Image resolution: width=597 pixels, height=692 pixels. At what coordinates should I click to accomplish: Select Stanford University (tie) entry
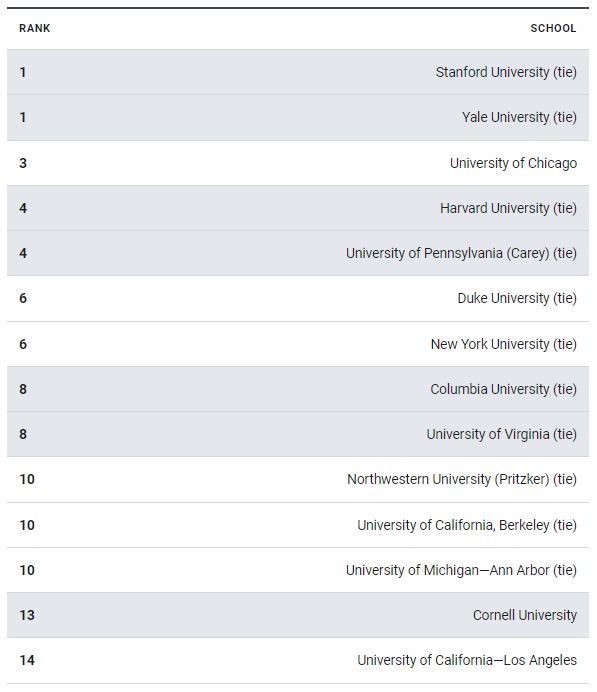coord(506,72)
